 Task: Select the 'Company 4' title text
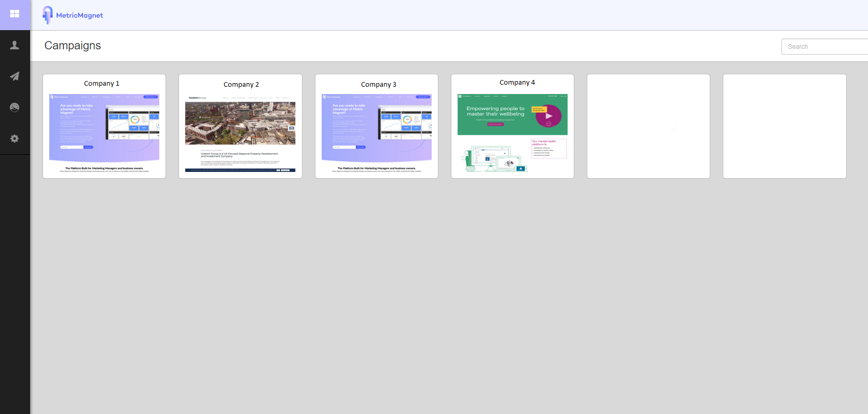[517, 83]
